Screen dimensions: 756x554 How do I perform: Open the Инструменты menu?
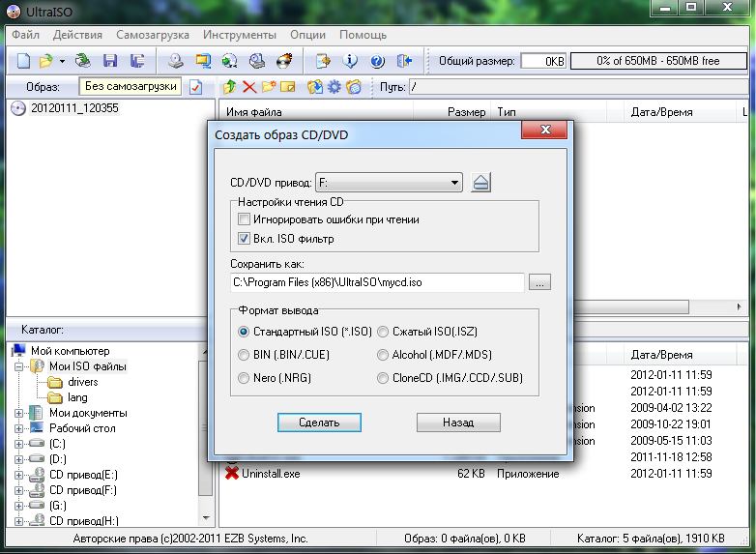[x=240, y=35]
